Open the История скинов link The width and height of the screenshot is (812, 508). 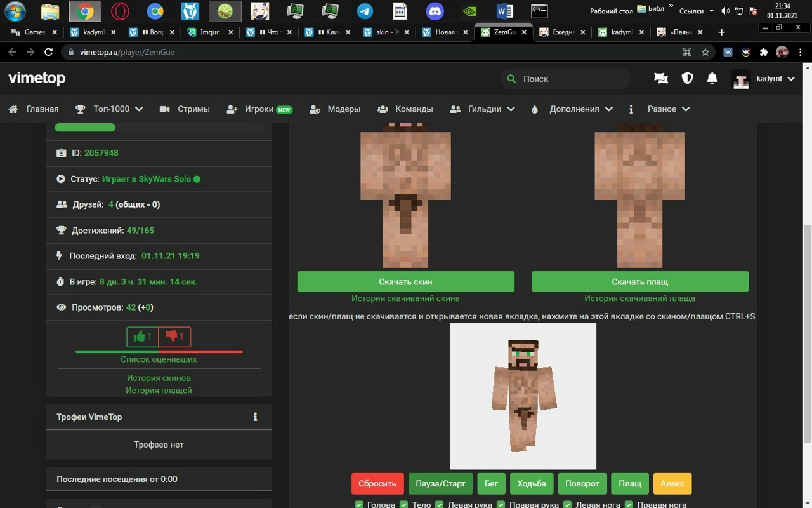pos(159,378)
